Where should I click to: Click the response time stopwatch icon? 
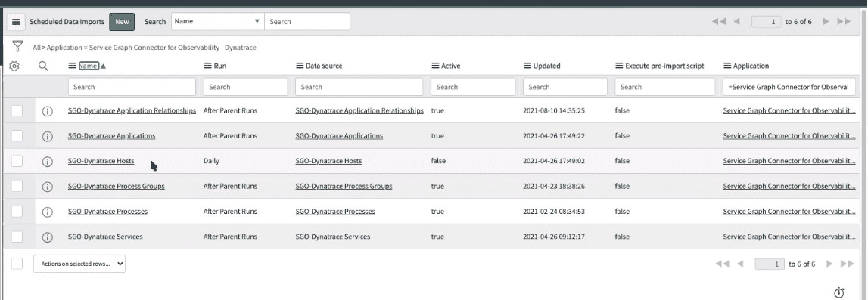[x=839, y=292]
